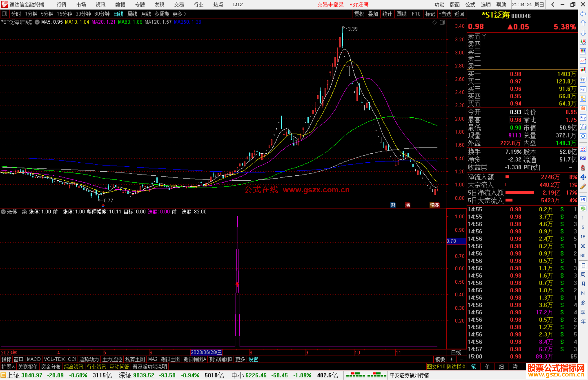Image resolution: width=588 pixels, height=380 pixels.
Task: Open the F10 info sidebar icon
Action: (583, 89)
